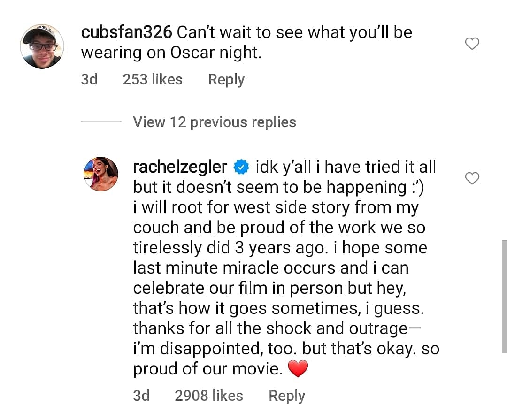Click the cubsfan326 username

click(126, 32)
